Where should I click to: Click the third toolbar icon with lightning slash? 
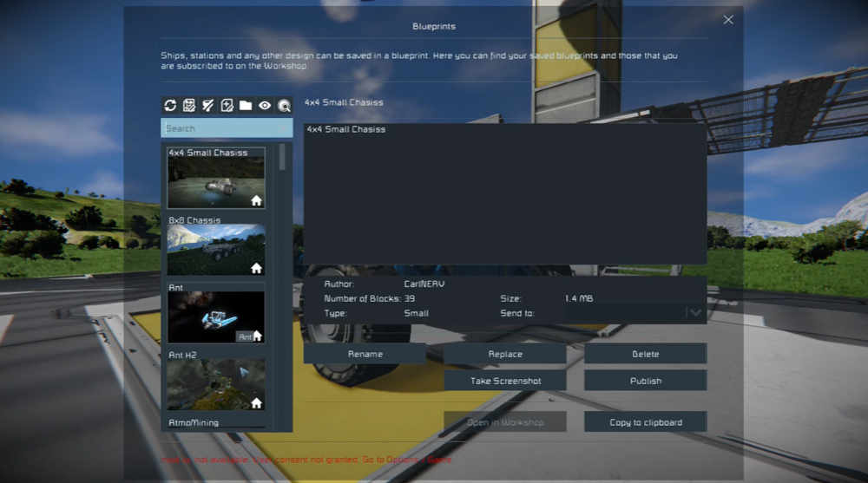(x=208, y=106)
